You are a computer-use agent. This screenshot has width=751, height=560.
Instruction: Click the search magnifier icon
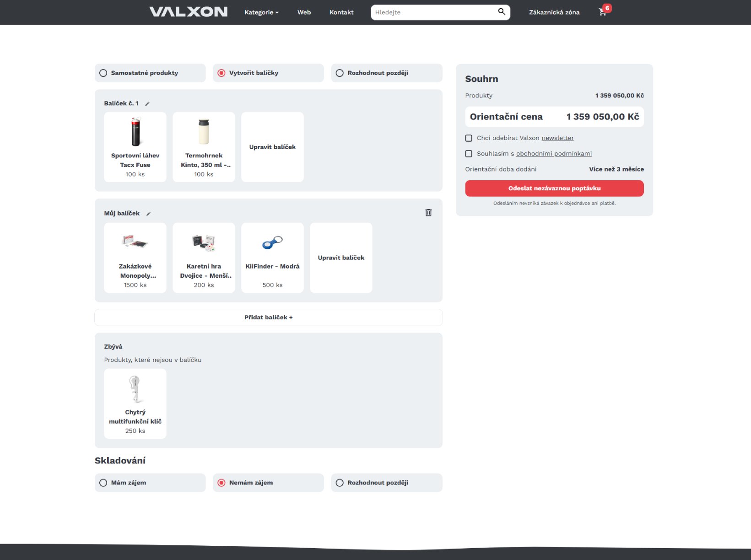coord(502,12)
